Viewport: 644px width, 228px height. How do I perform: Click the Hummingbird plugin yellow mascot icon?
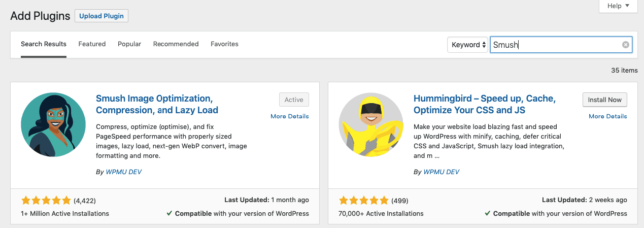click(371, 125)
